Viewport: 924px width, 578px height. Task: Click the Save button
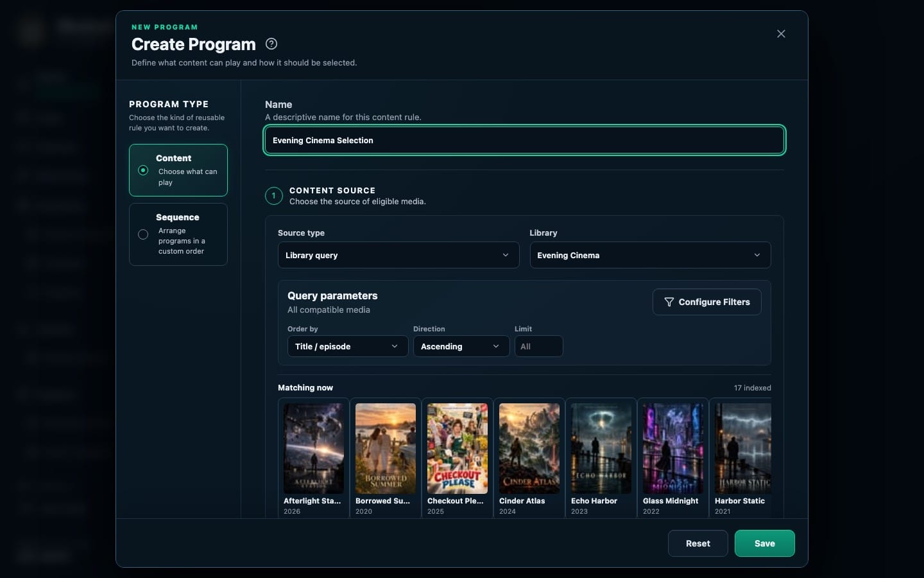click(x=765, y=543)
